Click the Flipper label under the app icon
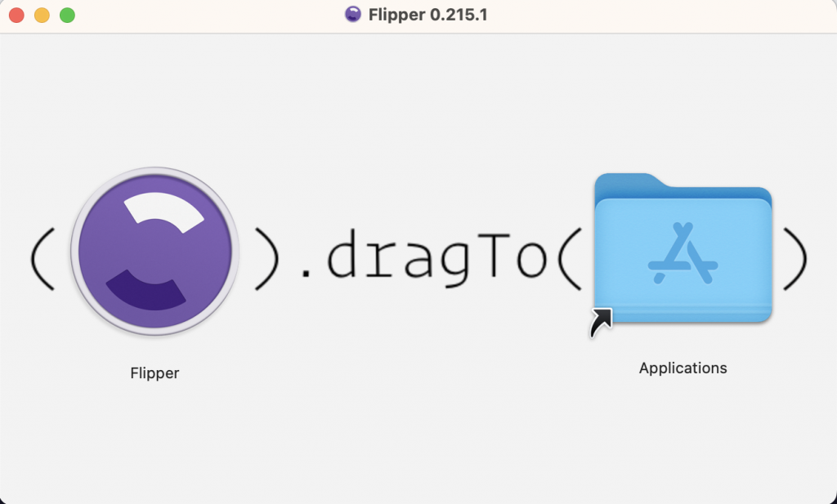The width and height of the screenshot is (837, 504). (x=154, y=372)
